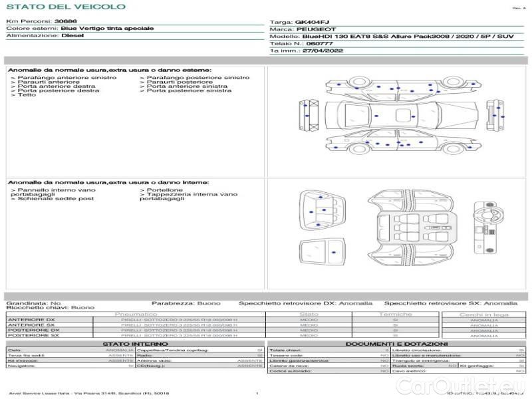Click the DOCUMENTI E DOTAZIONI section header

click(396, 343)
